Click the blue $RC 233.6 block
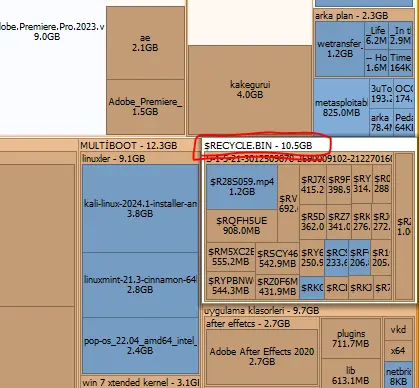 click(336, 258)
